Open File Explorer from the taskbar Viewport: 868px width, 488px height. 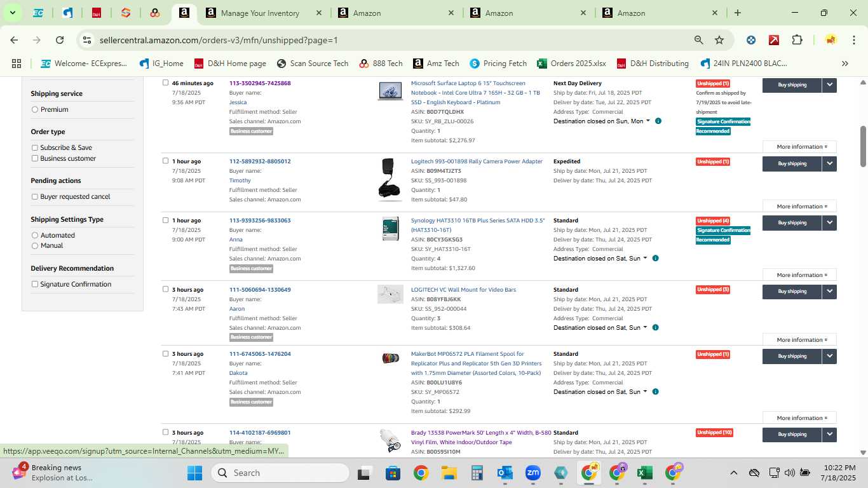coord(449,473)
